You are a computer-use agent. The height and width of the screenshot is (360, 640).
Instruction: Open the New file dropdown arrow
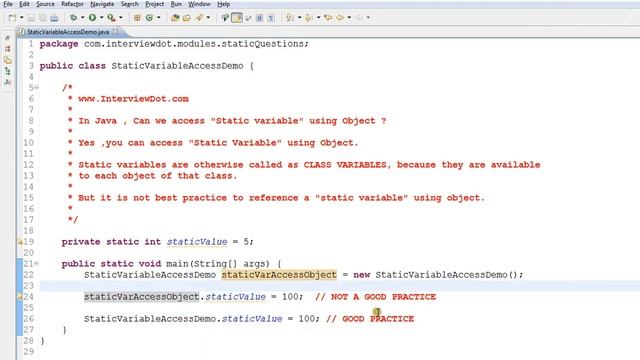(x=21, y=18)
